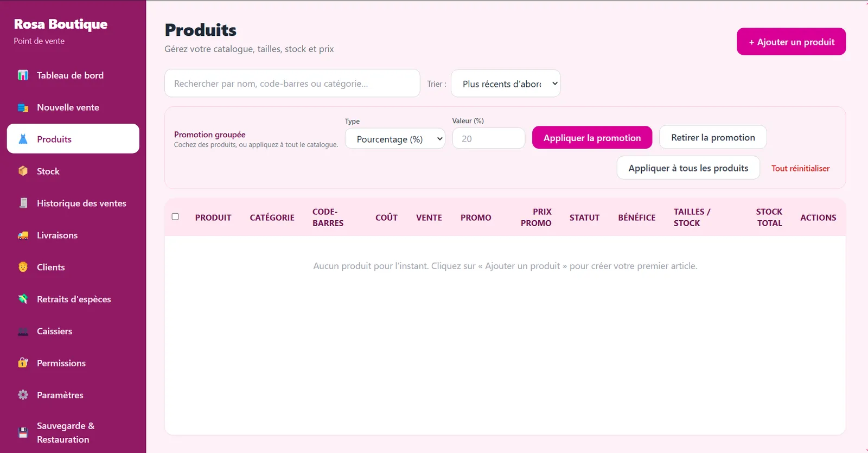Click the BÉNÉFICE column header
Viewport: 868px width, 453px height.
[x=637, y=218]
